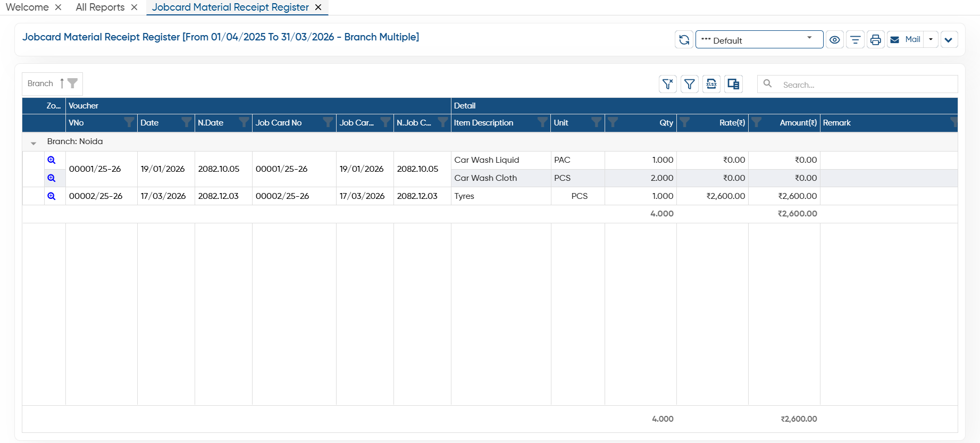Click the refresh report icon
Image resolution: width=980 pixels, height=443 pixels.
[684, 40]
